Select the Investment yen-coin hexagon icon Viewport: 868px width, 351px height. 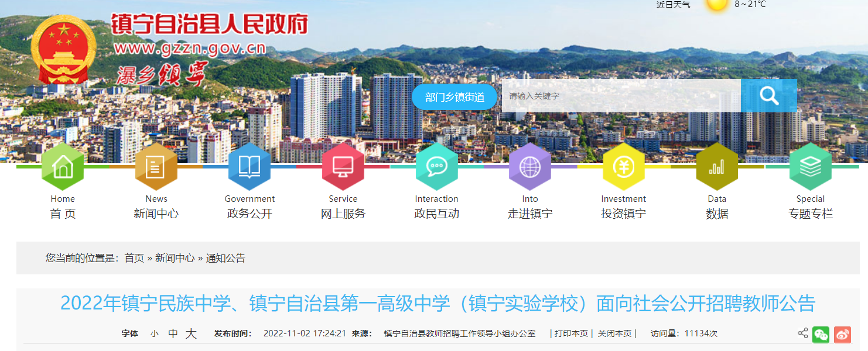[x=623, y=167]
